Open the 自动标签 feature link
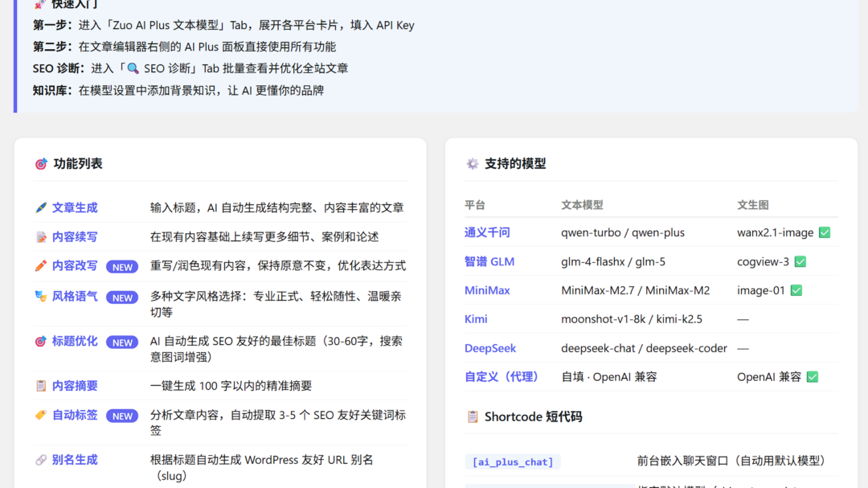The height and width of the screenshot is (488, 868). click(75, 415)
